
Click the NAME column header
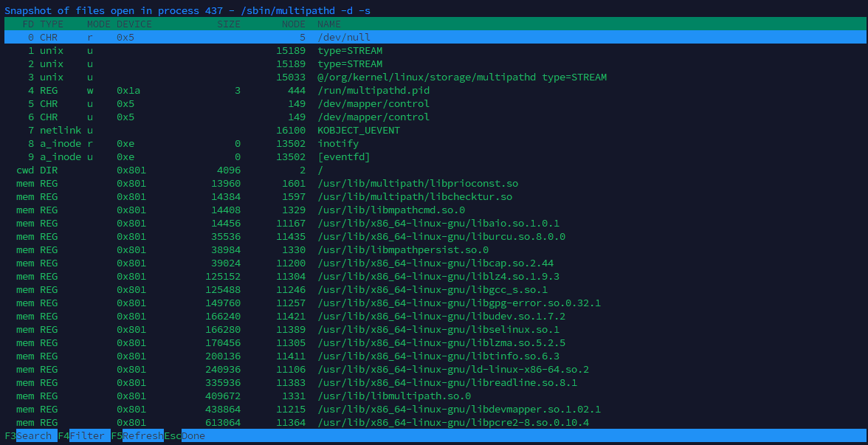(329, 24)
